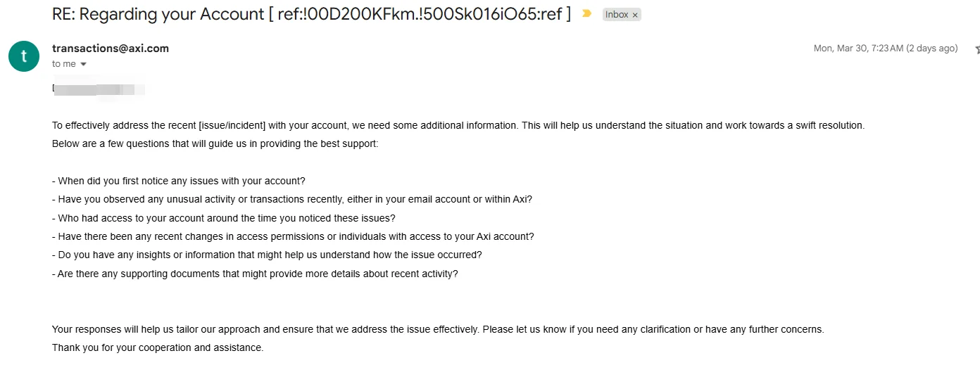
Task: Click the "Thank you for your cooperation" line
Action: [x=158, y=347]
